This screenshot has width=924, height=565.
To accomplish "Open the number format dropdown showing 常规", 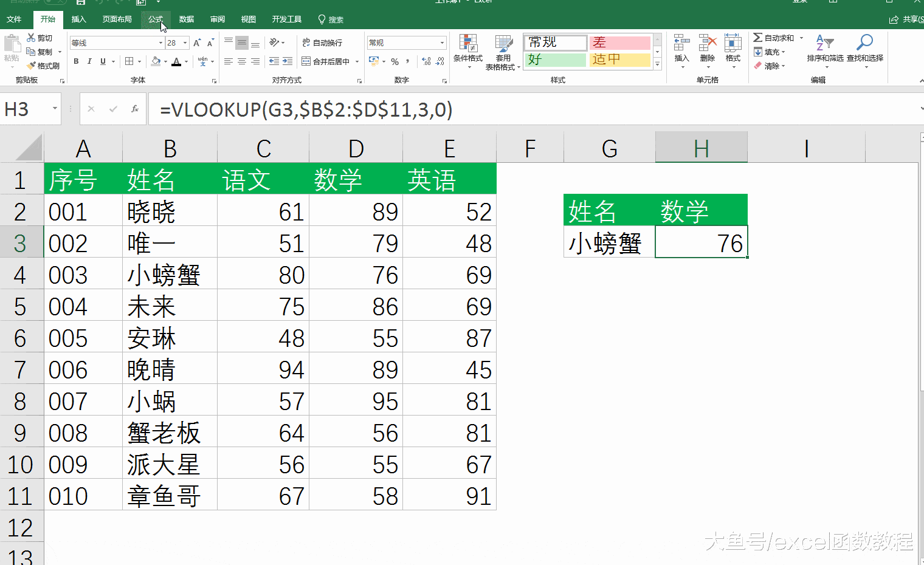I will (405, 43).
